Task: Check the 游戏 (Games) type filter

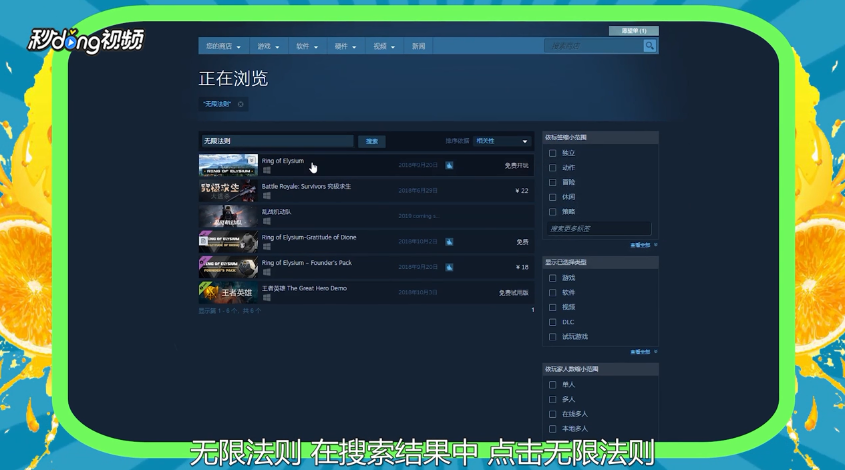Action: tap(552, 278)
